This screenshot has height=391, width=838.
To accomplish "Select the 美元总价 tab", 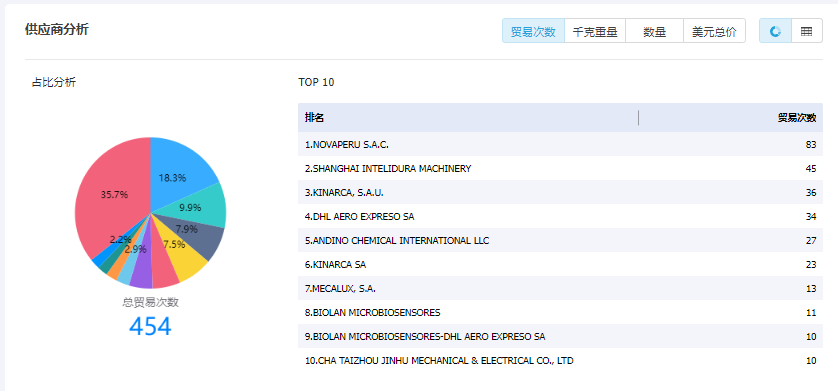I will coord(715,32).
